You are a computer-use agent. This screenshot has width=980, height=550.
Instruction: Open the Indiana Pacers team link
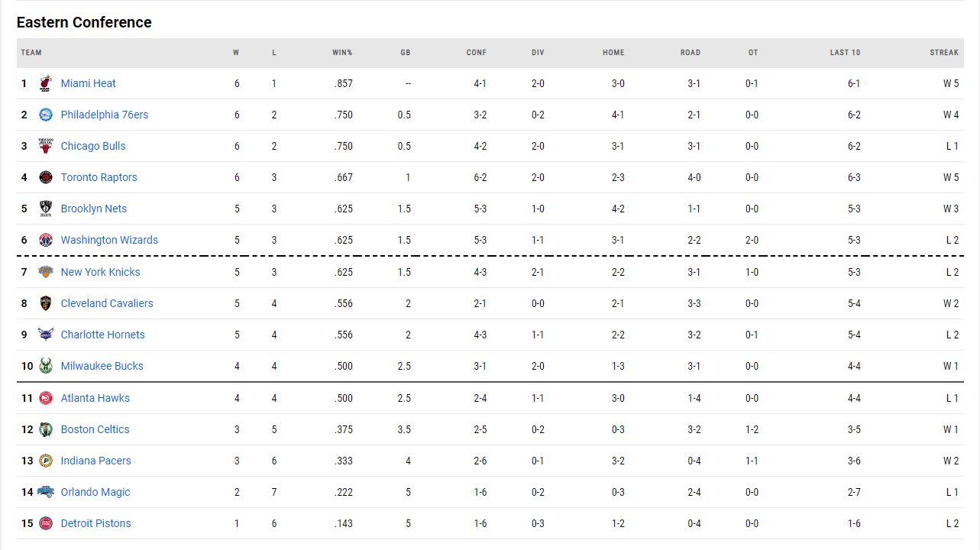[x=95, y=461]
